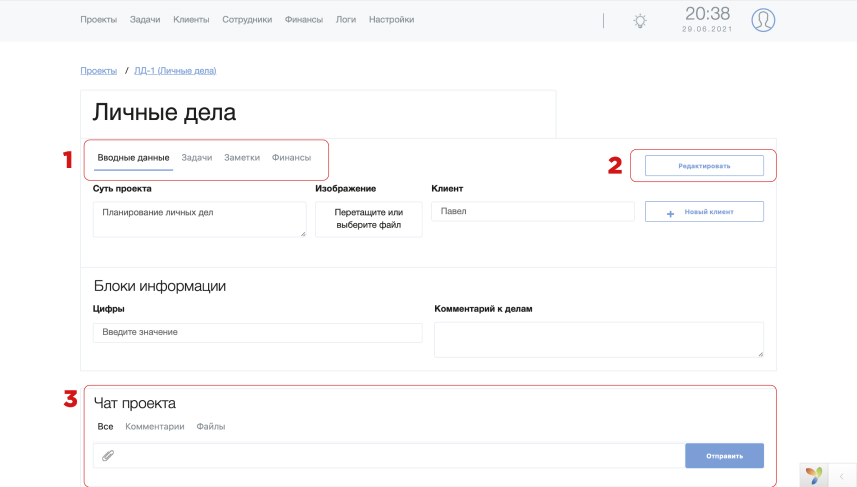Switch to the Задачи project tab
Screen dimensions: 857x487
[x=197, y=157]
